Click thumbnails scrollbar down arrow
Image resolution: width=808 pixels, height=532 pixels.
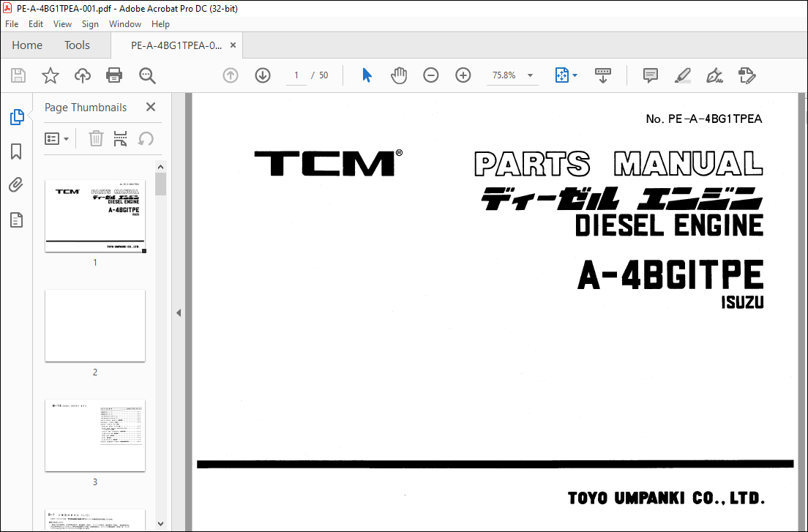coord(160,524)
